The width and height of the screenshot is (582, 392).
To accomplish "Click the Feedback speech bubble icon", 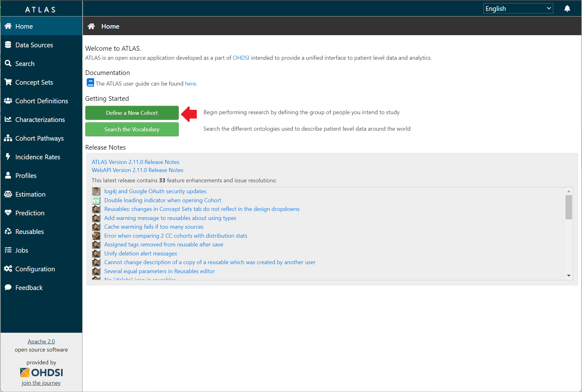I will (8, 287).
